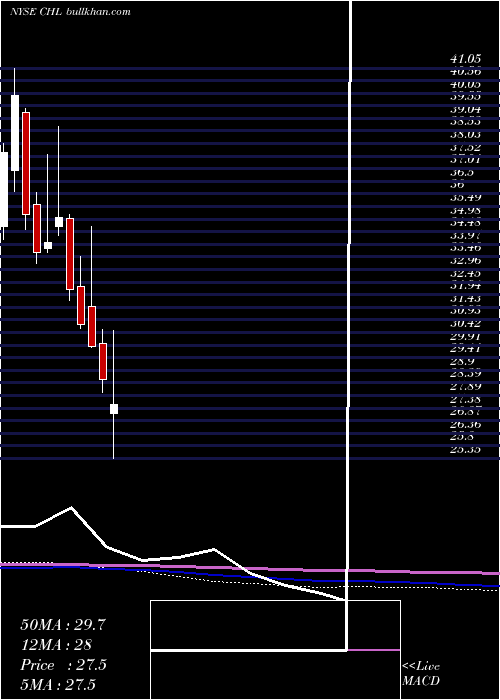The width and height of the screenshot is (500, 700).
Task: Click the 41.05 price axis label
Action: coord(465,58)
